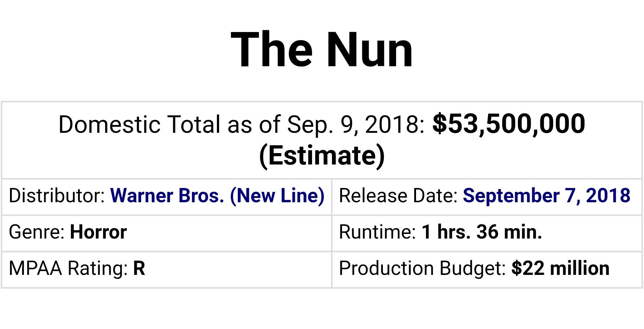Viewport: 644px width, 329px height.
Task: Click the word Warner in the distributor link
Action: pyautogui.click(x=142, y=196)
